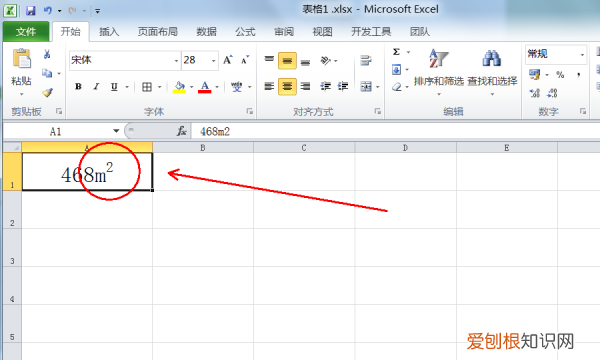Screen dimensions: 600x360
Task: Toggle underline formatting
Action: pyautogui.click(x=114, y=86)
